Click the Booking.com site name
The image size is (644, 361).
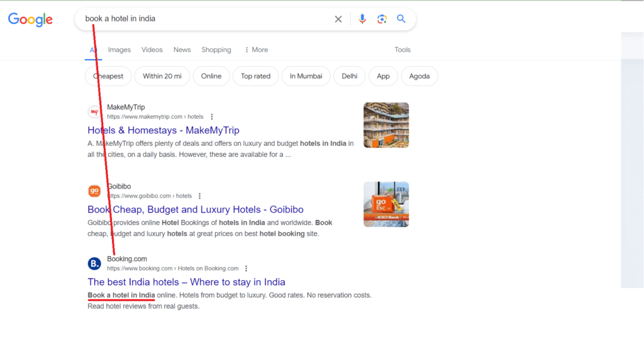tap(127, 259)
